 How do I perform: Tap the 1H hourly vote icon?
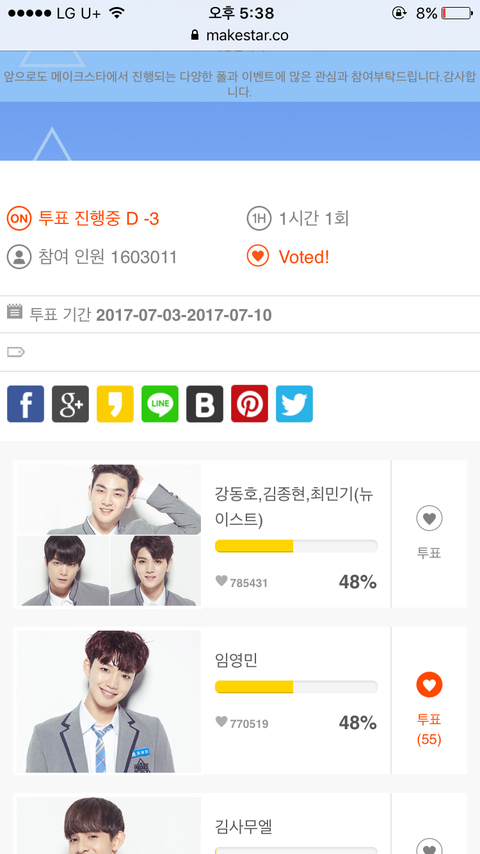(x=259, y=218)
